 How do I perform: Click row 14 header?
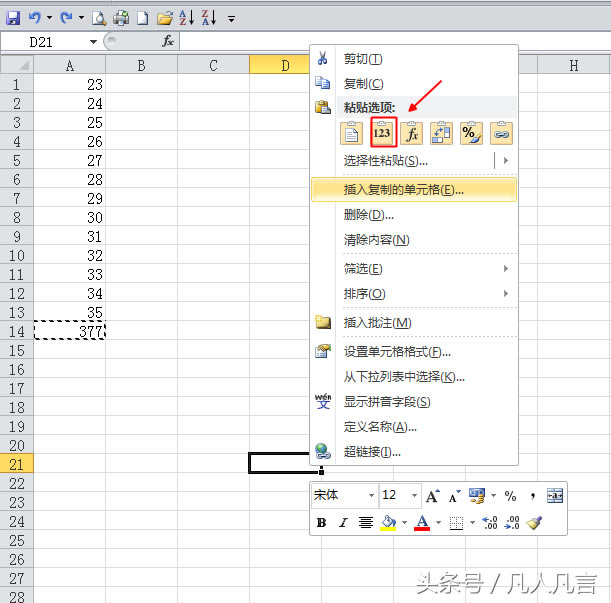tap(17, 331)
